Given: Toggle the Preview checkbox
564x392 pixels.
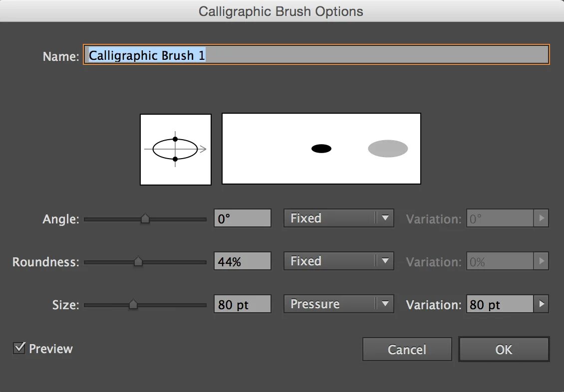Looking at the screenshot, I should [x=19, y=348].
